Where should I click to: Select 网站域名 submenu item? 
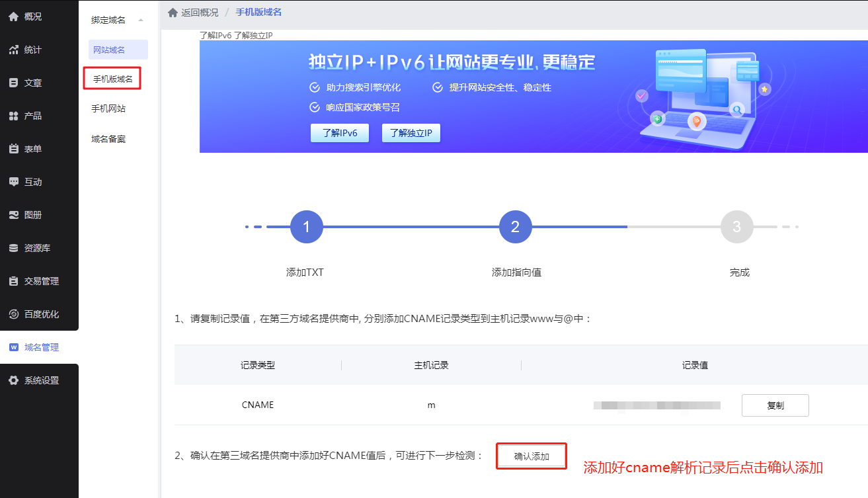tap(118, 50)
